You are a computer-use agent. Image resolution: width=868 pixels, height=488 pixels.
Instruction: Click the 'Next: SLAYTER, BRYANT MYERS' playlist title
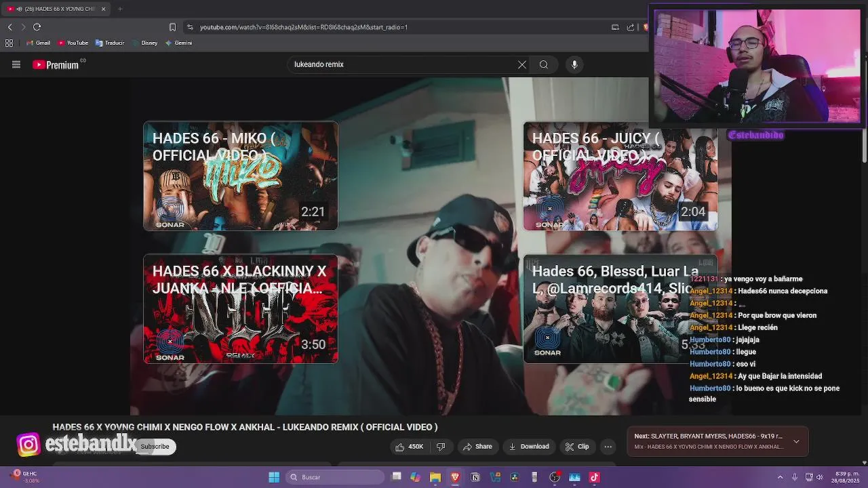pyautogui.click(x=708, y=436)
